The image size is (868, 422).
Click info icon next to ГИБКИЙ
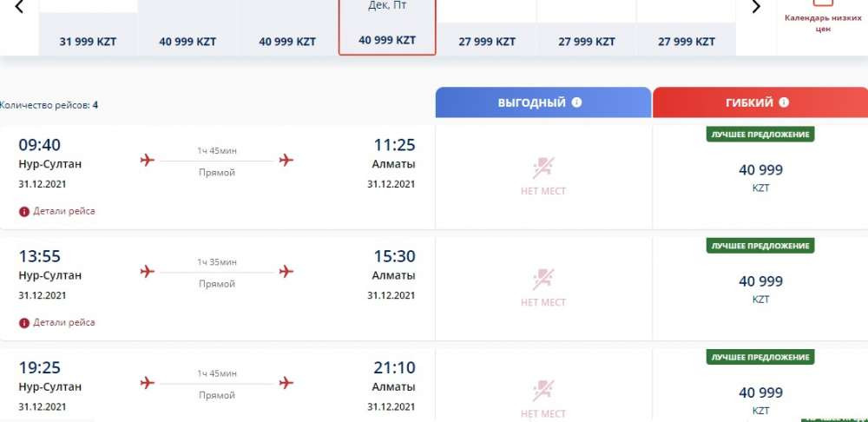(784, 102)
